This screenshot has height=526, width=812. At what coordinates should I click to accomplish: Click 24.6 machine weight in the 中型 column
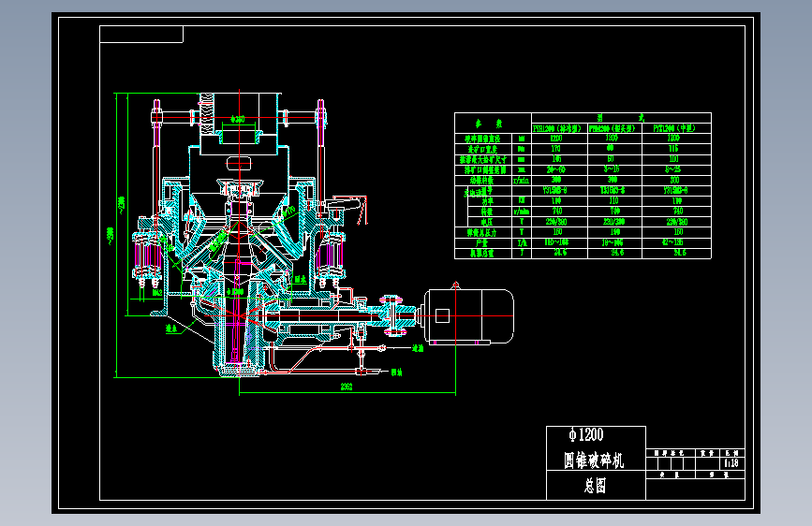point(679,253)
